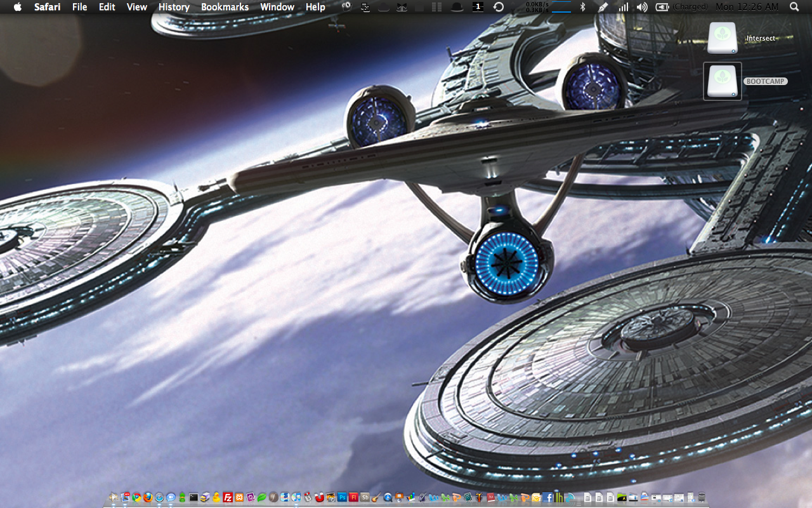This screenshot has height=508, width=812.
Task: Select the Intersect drive on desktop
Action: coord(723,38)
